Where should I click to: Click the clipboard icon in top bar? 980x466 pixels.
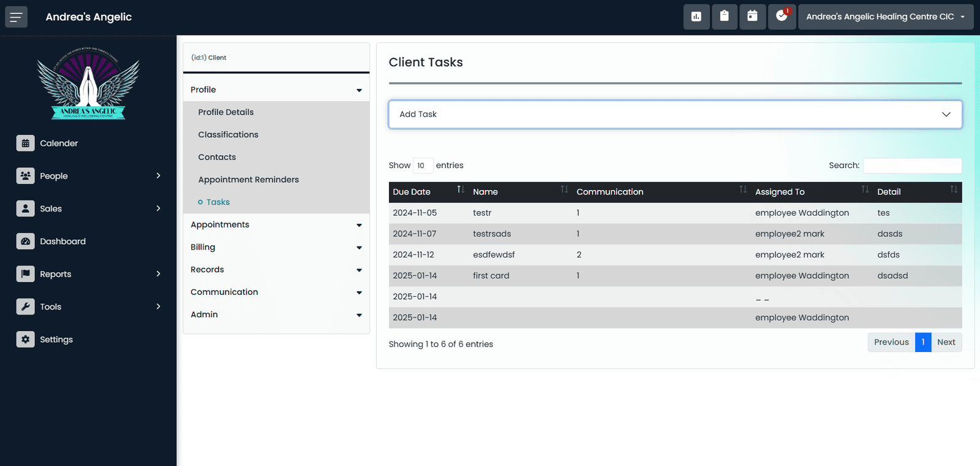pos(725,17)
